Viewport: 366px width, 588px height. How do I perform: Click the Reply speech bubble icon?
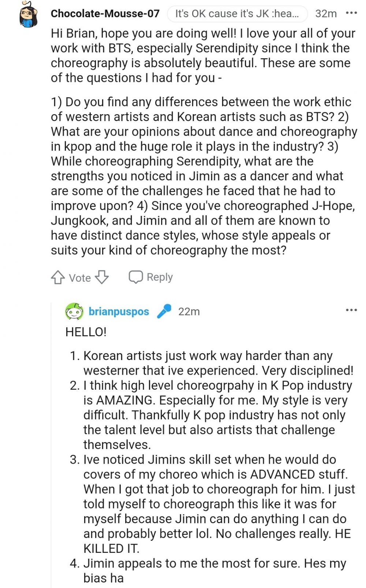135,277
